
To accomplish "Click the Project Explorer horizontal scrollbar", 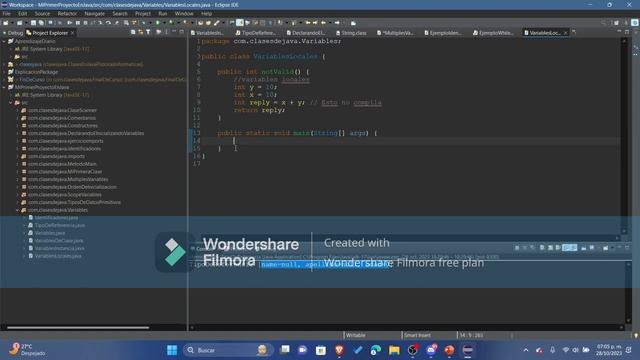I will pyautogui.click(x=78, y=327).
